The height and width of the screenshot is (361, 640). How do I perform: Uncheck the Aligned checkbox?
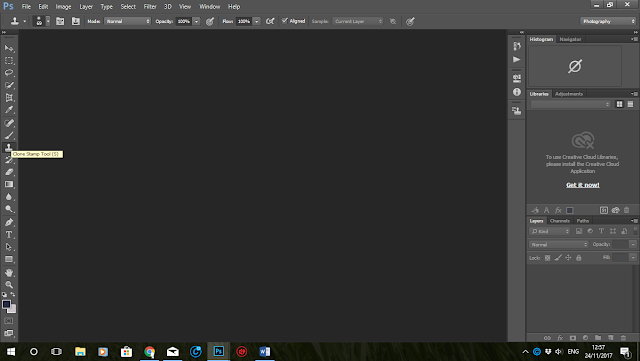[285, 21]
